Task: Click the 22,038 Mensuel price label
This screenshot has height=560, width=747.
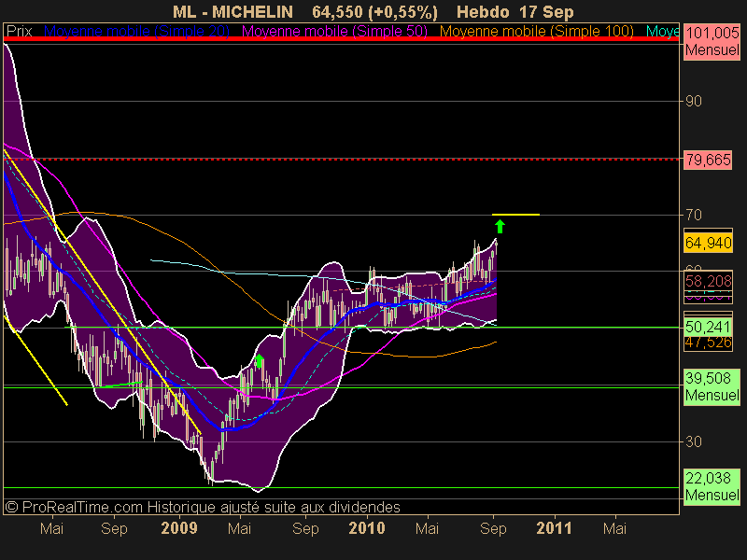Action: pos(712,486)
